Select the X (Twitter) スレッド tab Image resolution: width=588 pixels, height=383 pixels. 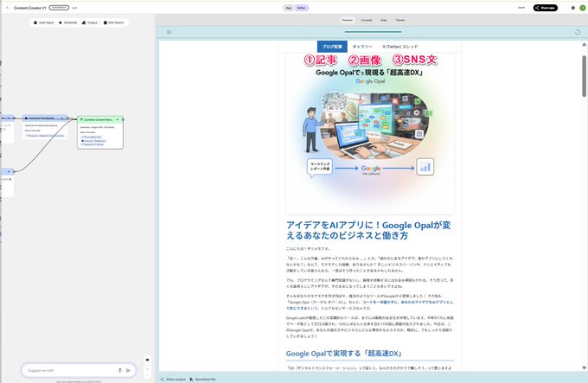click(399, 47)
